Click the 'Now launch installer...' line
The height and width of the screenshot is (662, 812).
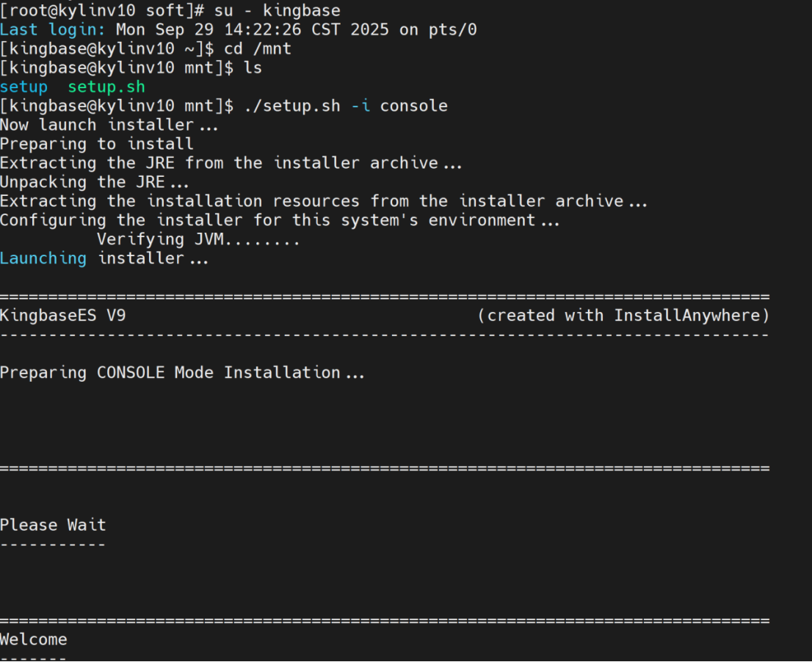[109, 125]
